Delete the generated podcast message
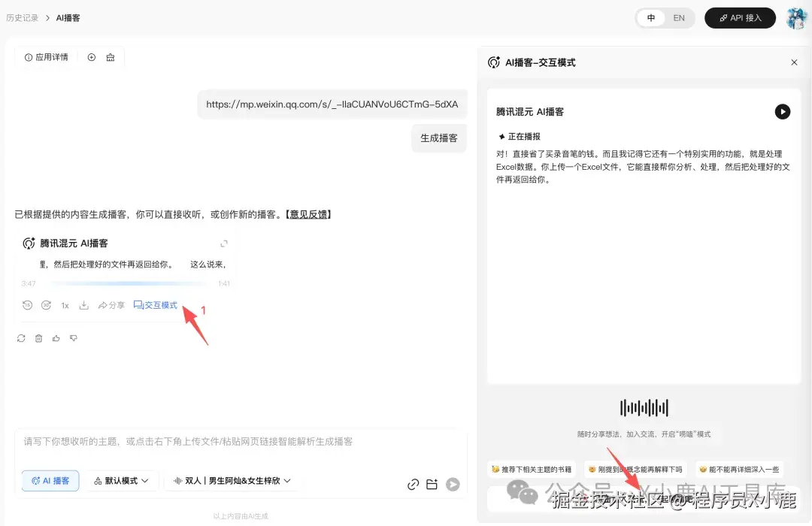812x526 pixels. coord(38,337)
